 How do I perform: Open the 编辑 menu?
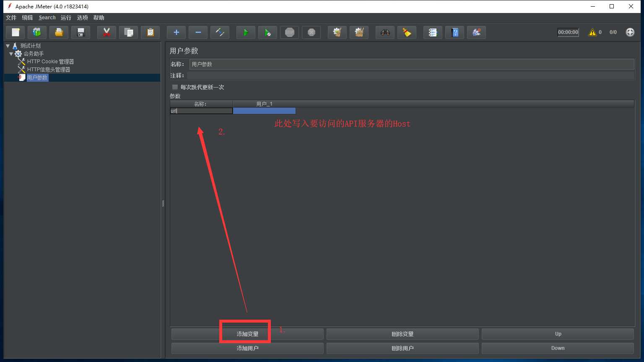pos(27,18)
